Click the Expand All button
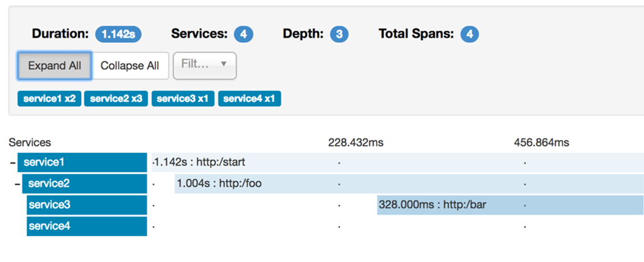 (55, 65)
